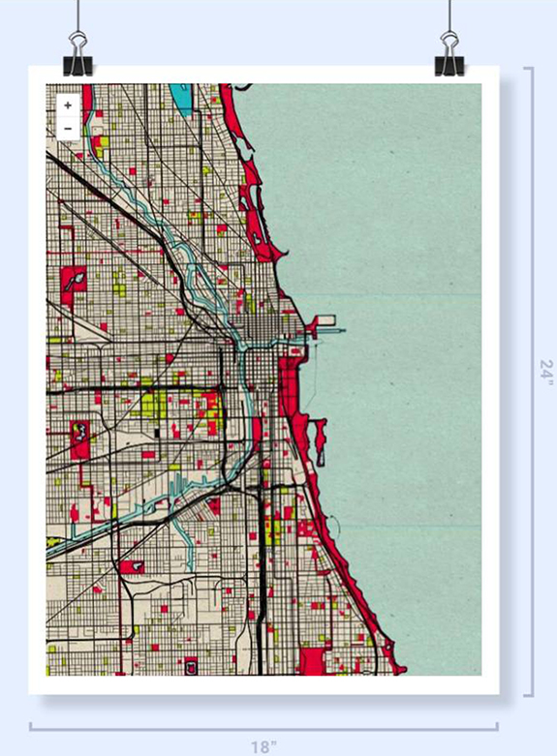Zoom out with the minus button
This screenshot has width=557, height=756.
[x=68, y=128]
